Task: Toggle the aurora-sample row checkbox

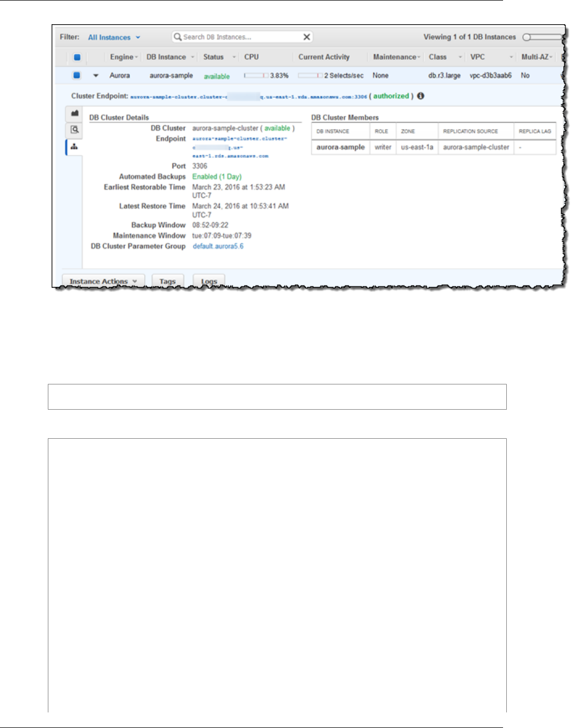Action: 77,75
